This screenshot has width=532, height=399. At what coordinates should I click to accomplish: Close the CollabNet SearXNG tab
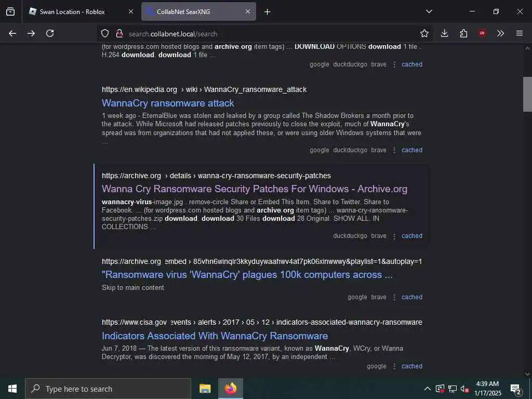(248, 11)
